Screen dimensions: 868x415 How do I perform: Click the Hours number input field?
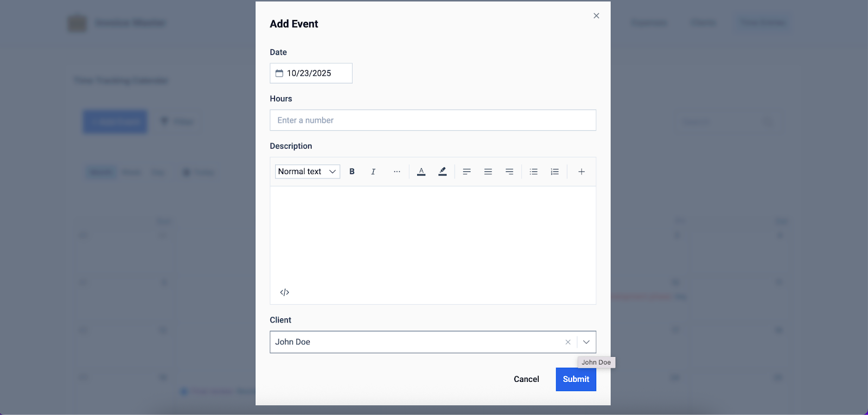[x=432, y=120]
